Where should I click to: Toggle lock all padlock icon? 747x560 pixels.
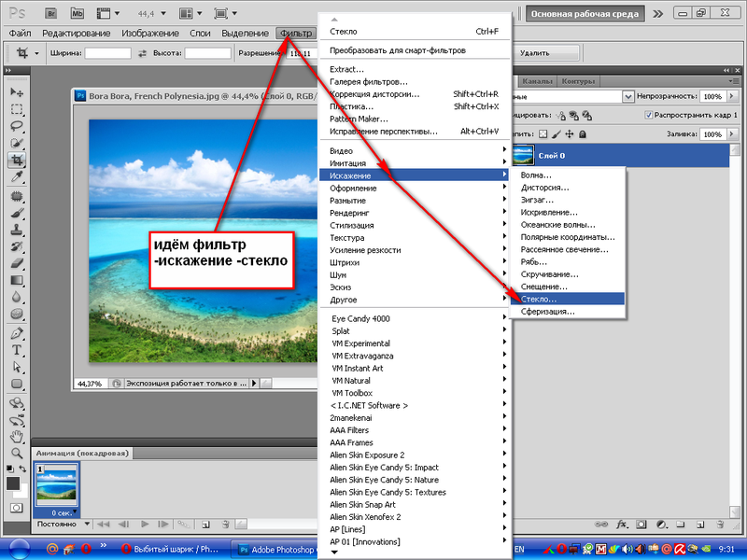[582, 134]
